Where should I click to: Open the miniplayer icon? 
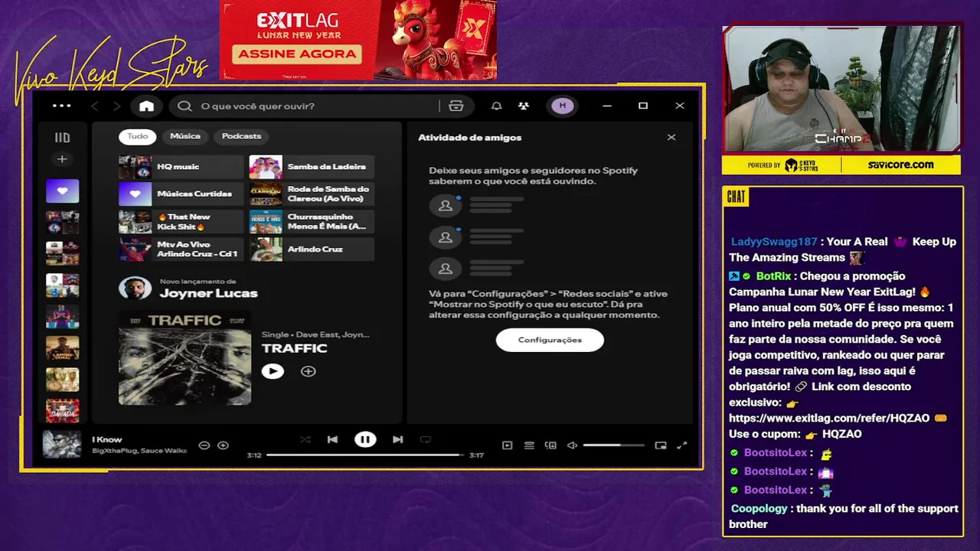[661, 445]
